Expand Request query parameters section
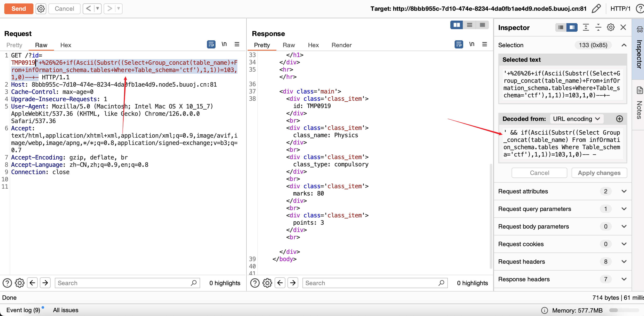This screenshot has width=644, height=316. click(x=563, y=209)
